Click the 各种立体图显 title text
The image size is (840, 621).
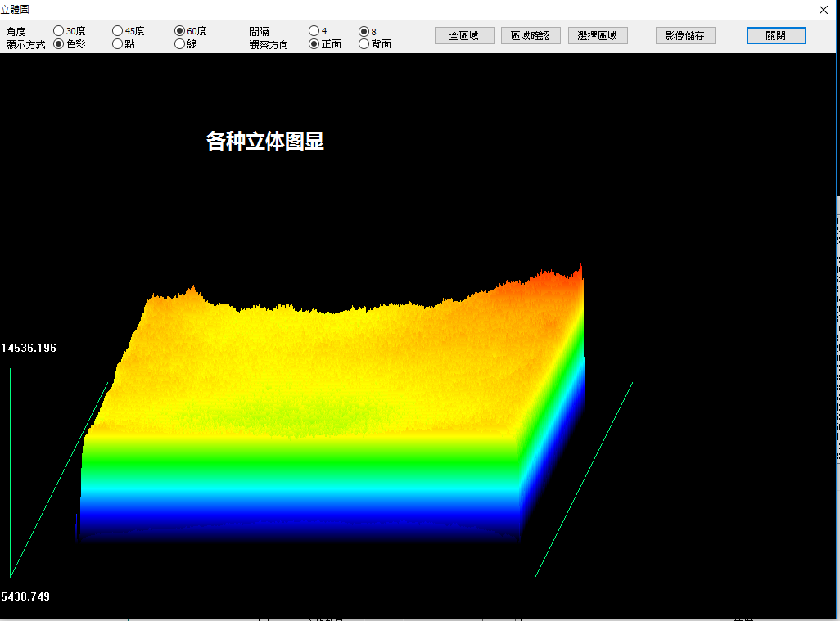click(265, 142)
